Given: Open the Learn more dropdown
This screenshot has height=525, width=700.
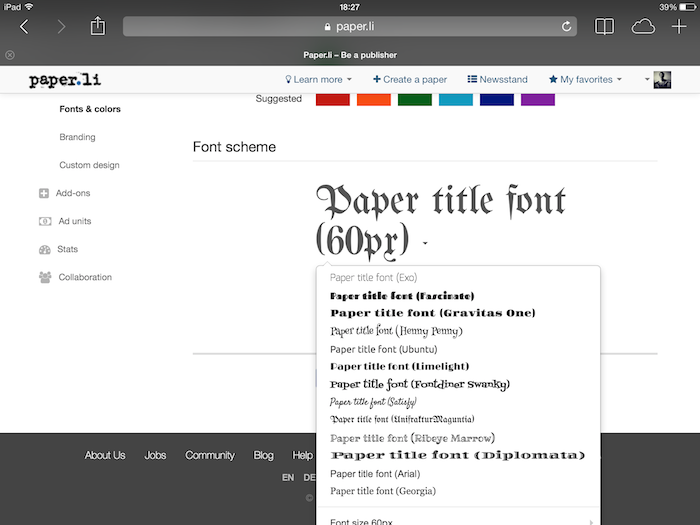Looking at the screenshot, I should pos(318,79).
